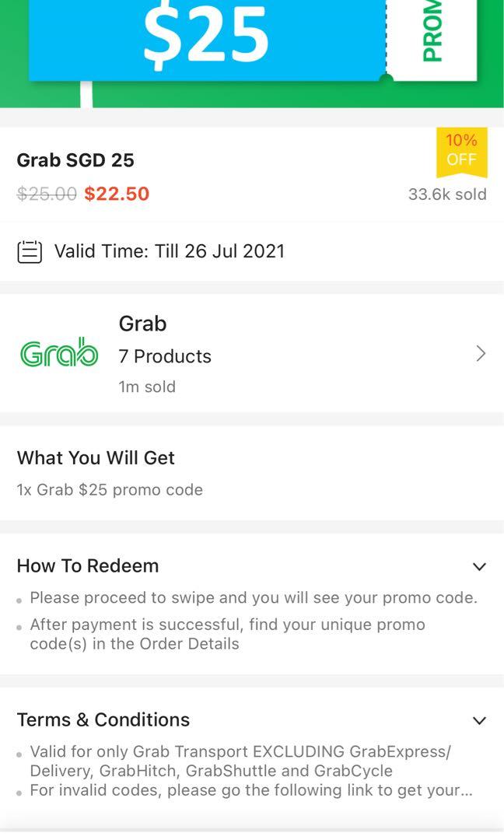This screenshot has height=840, width=504.
Task: Tap the 33.6k sold counter
Action: 448,194
